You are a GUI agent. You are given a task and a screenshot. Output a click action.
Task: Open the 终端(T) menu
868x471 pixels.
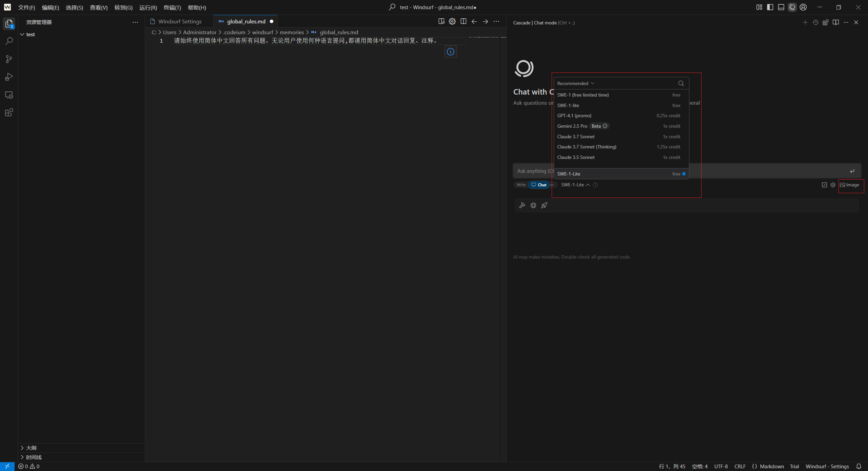[172, 7]
